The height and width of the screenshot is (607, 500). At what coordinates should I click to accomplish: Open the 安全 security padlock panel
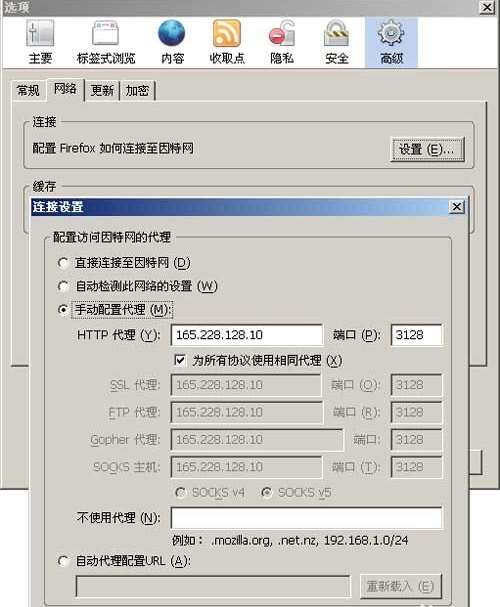[337, 43]
